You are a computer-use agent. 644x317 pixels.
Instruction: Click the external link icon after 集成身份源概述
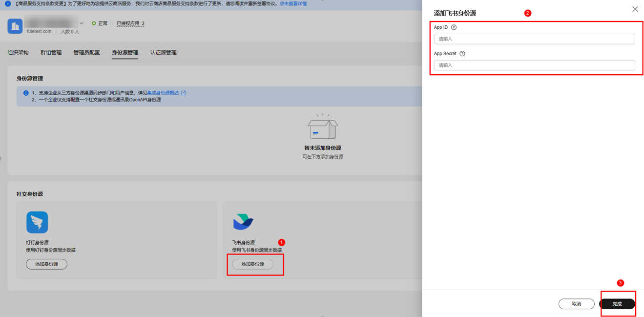(183, 93)
